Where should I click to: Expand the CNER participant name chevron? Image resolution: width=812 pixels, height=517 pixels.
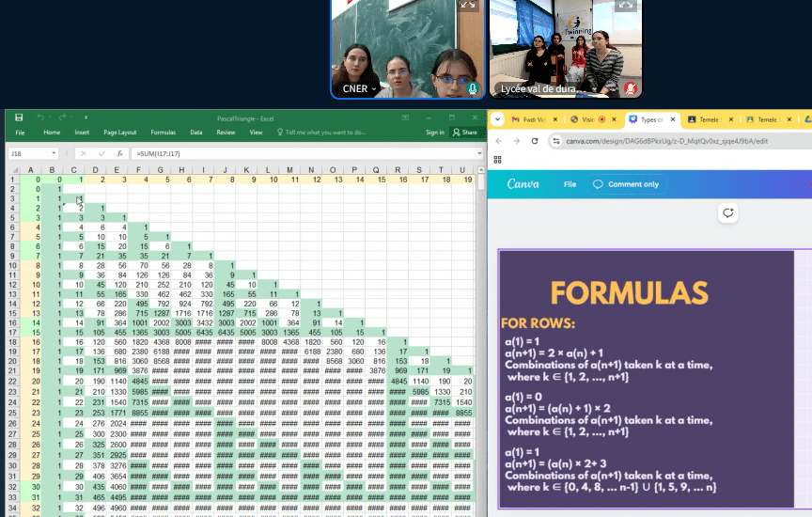coord(373,89)
